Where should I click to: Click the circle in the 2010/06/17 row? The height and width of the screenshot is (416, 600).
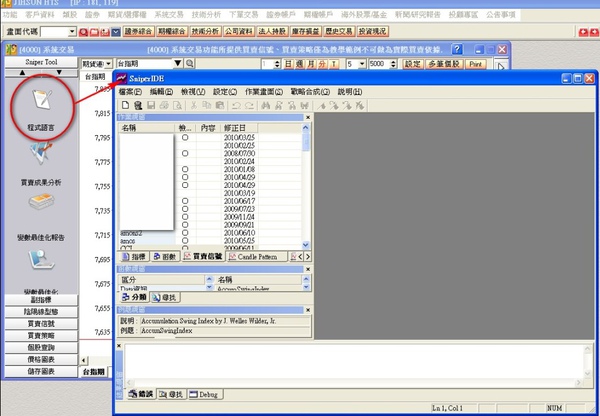click(185, 201)
